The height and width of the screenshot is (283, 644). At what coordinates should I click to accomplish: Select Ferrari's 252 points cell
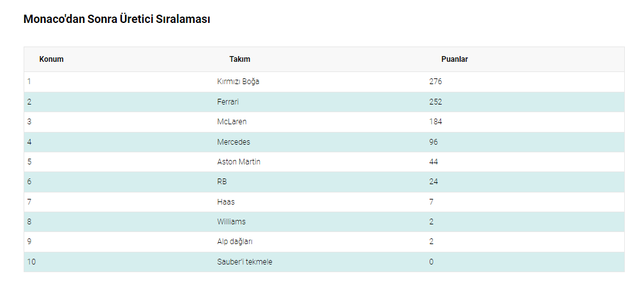435,102
